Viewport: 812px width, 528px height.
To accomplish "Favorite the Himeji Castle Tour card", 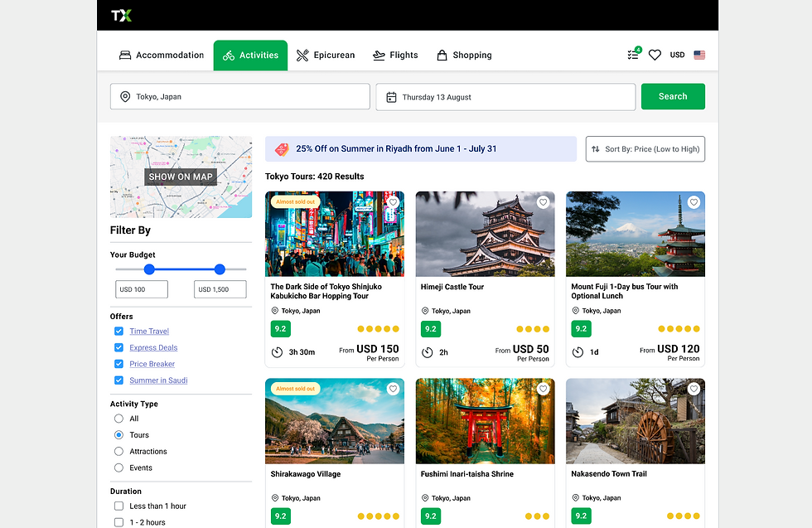I will click(x=543, y=202).
